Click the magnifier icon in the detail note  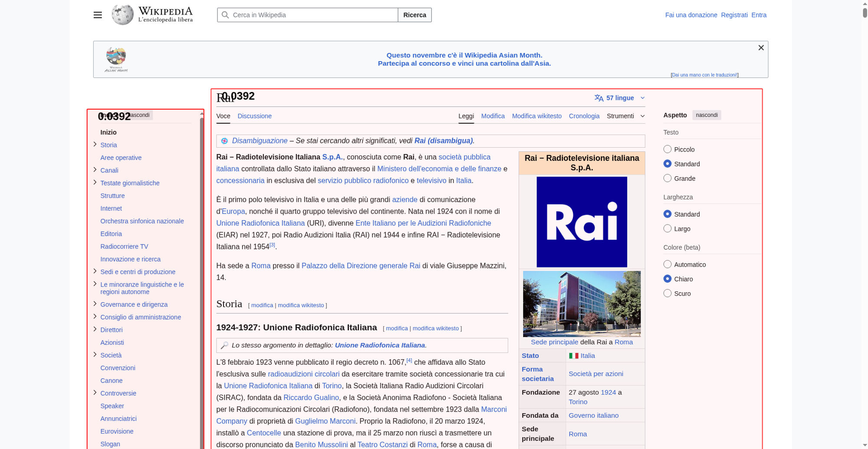click(x=224, y=345)
